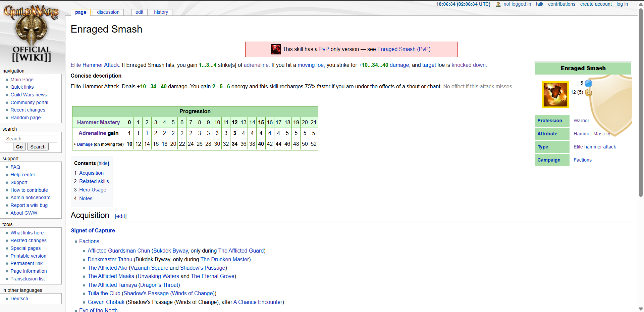
Task: Click the recharge time icon
Action: coord(589,92)
